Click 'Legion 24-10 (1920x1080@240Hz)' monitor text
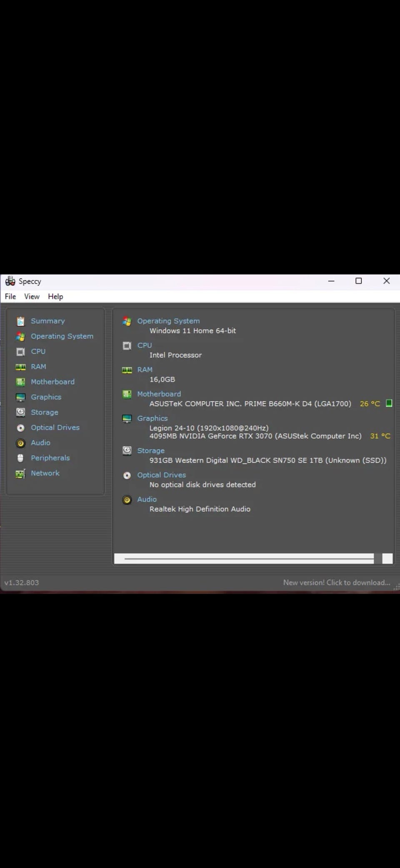 (209, 428)
